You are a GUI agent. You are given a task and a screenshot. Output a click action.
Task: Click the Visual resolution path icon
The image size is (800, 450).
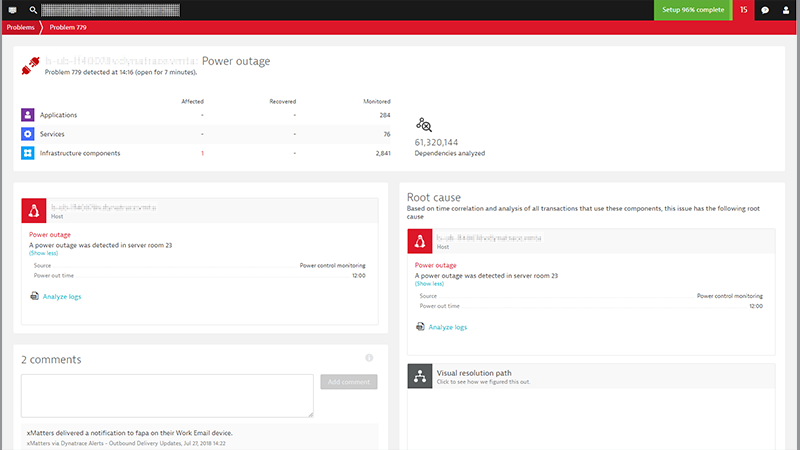pos(419,377)
